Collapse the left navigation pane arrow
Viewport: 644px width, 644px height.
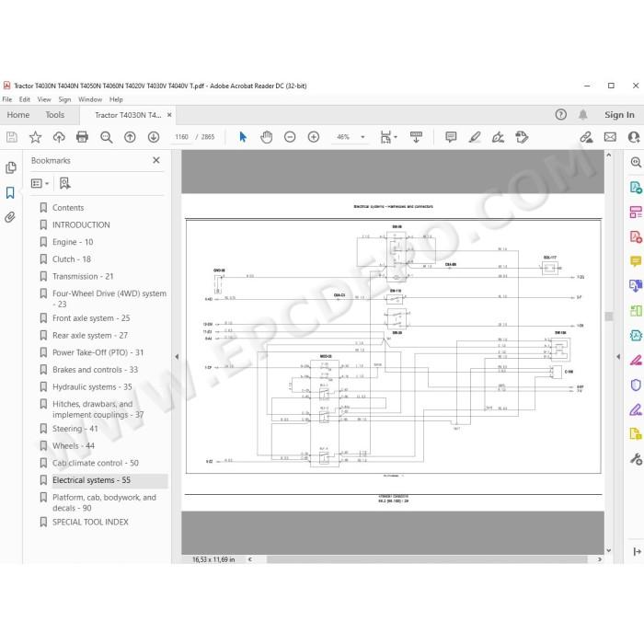click(177, 357)
